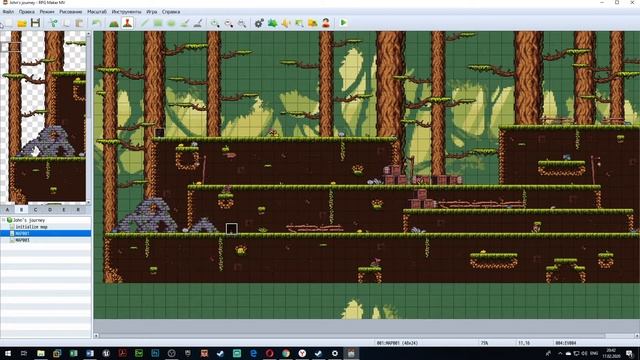This screenshot has height=360, width=640.
Task: Select the Flood Fill tool
Action: tap(184, 23)
